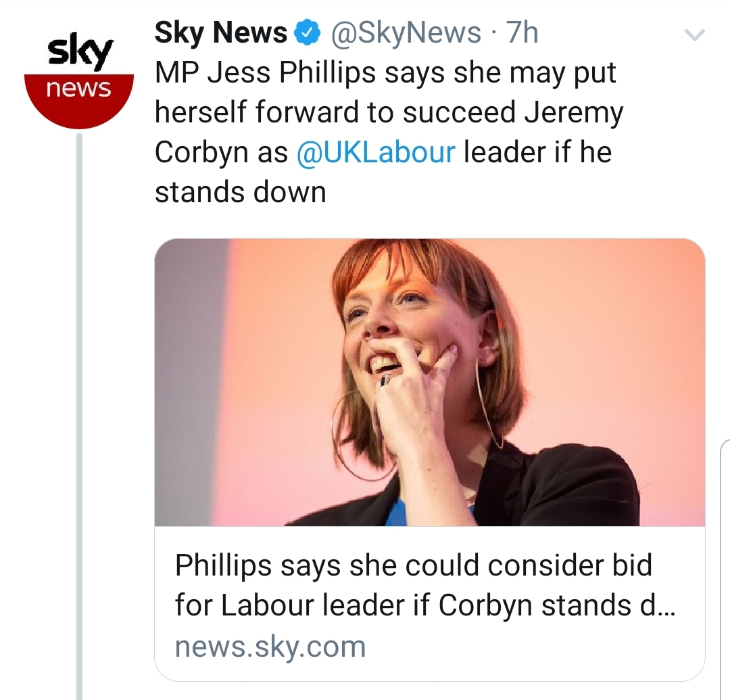This screenshot has height=700, width=730.
Task: Click the black 'sky' text in the avatar logo
Action: 79,51
